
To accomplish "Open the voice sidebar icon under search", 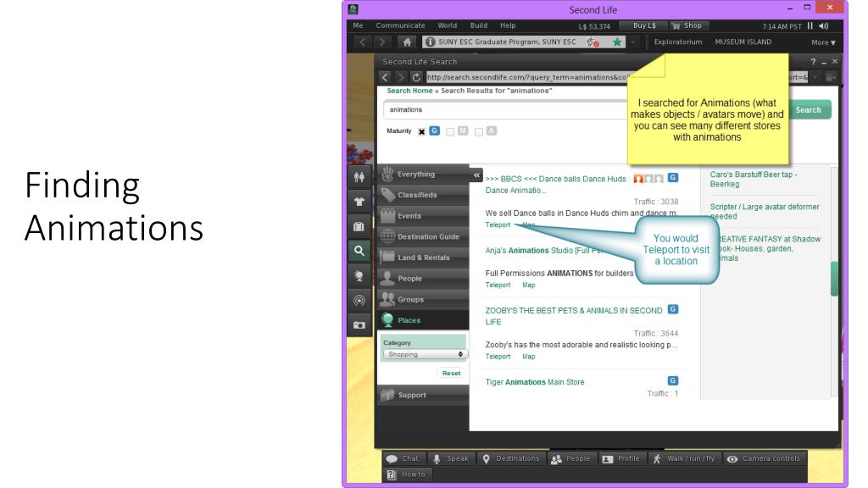I will tap(359, 275).
